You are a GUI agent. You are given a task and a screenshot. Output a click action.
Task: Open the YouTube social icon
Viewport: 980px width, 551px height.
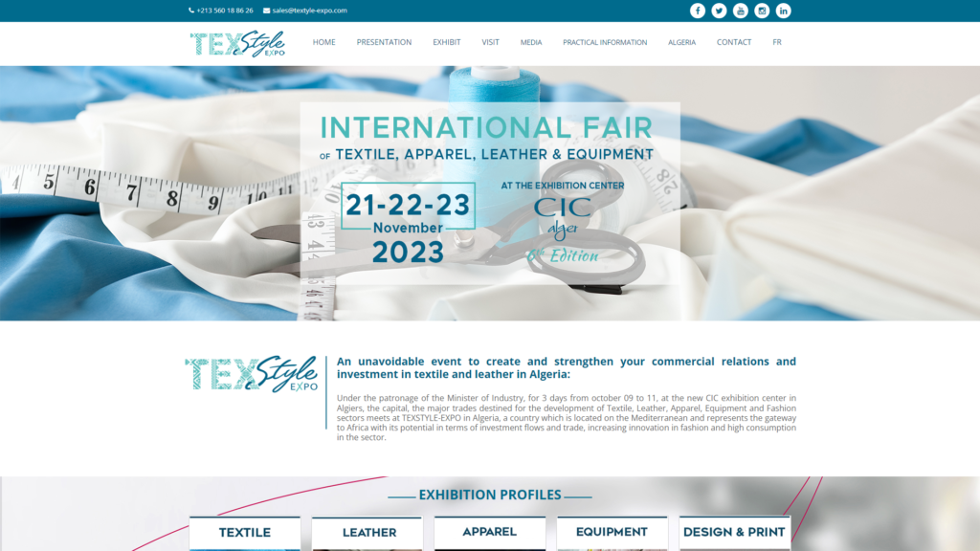pos(740,11)
